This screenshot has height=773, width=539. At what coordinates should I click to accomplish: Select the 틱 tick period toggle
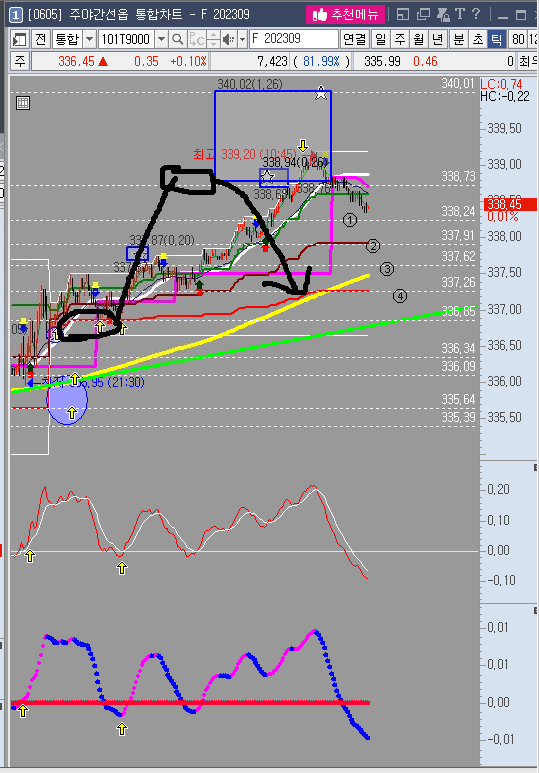click(498, 39)
